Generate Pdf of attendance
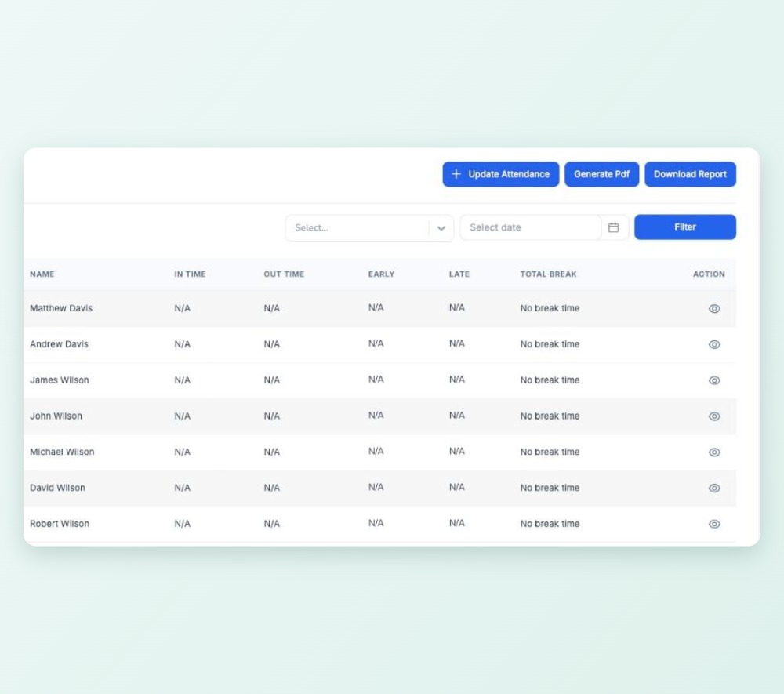 [x=601, y=174]
